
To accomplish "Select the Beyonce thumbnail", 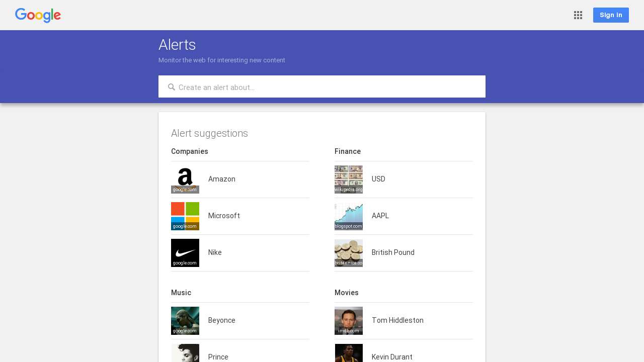I will tap(185, 321).
